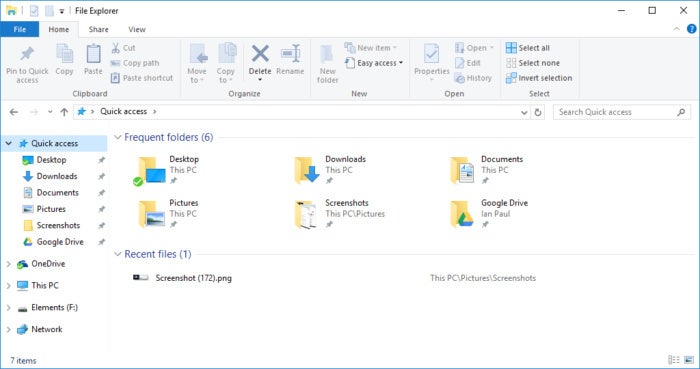Select the Desktop folder tile
The height and width of the screenshot is (369, 700).
pyautogui.click(x=167, y=170)
